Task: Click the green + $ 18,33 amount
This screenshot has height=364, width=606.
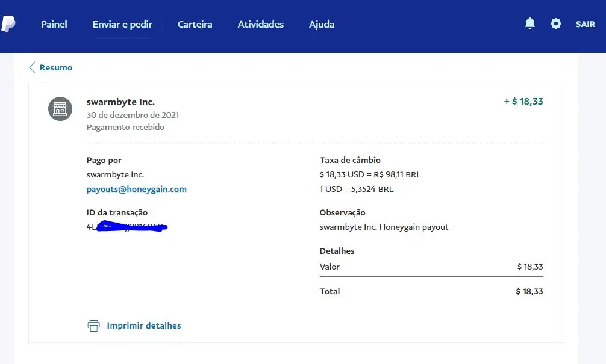Action: 523,102
